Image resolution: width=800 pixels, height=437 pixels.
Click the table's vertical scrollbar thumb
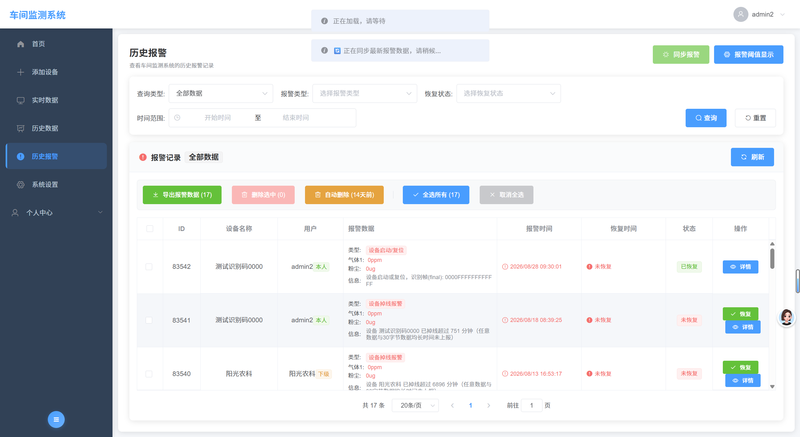pyautogui.click(x=772, y=259)
